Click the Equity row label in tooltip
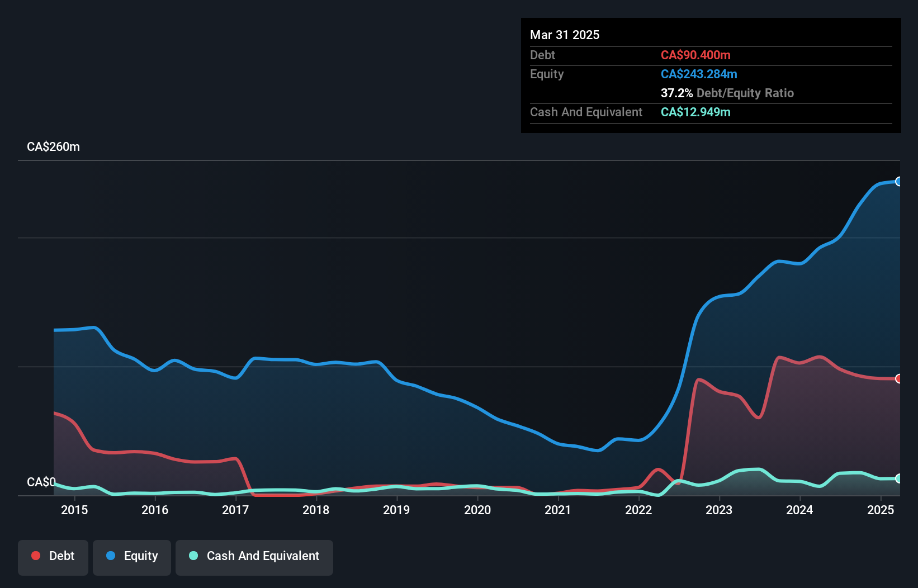Screen dimensions: 918x588 pos(547,74)
